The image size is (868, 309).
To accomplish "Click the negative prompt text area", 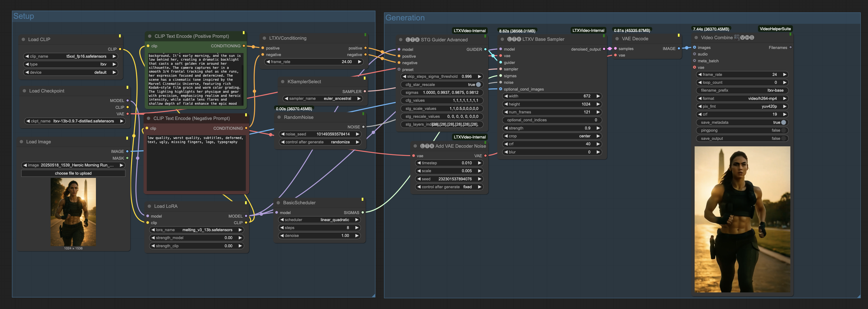I will tap(196, 162).
